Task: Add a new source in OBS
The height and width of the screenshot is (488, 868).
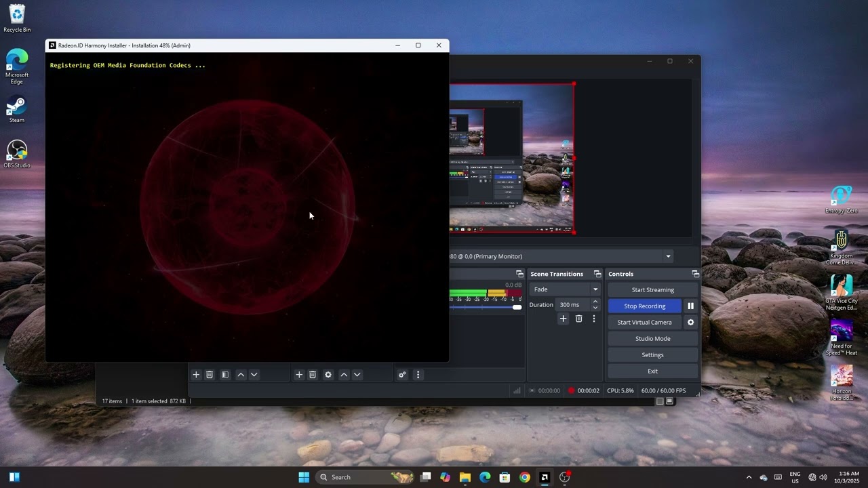Action: (299, 375)
